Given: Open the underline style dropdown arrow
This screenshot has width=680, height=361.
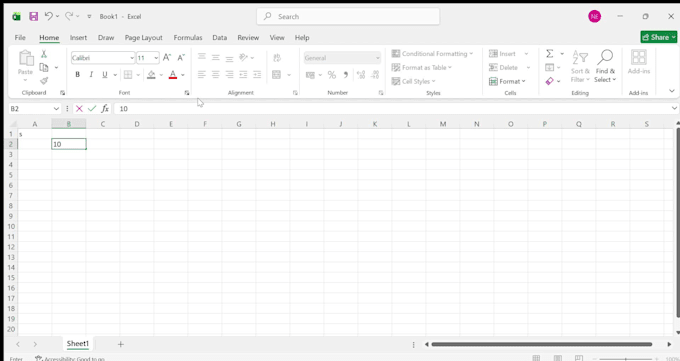Looking at the screenshot, I should (115, 75).
